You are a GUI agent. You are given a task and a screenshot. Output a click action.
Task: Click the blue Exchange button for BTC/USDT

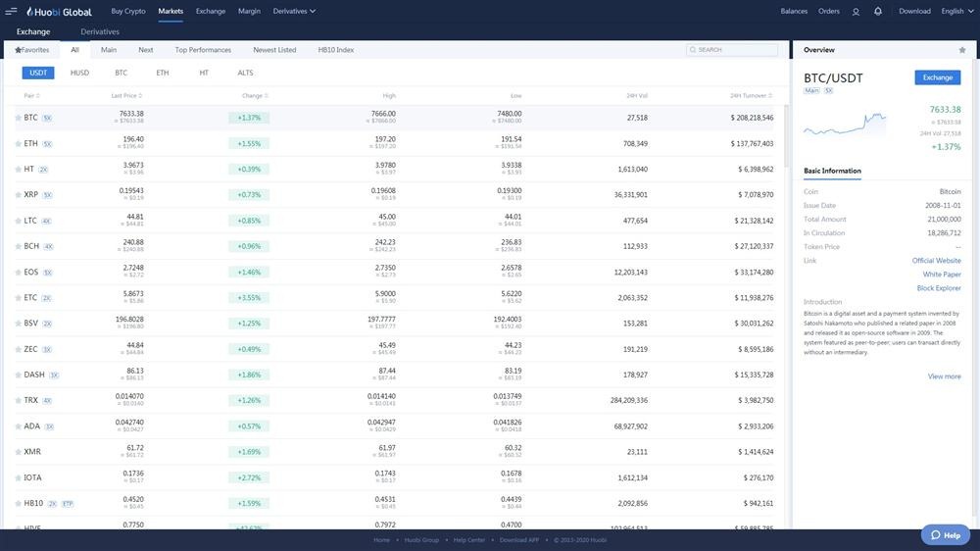938,77
